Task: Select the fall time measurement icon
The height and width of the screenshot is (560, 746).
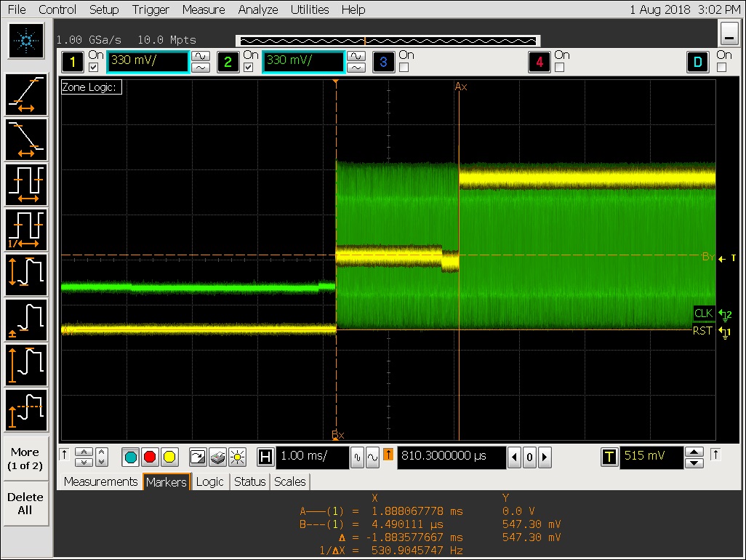Action: (26, 140)
